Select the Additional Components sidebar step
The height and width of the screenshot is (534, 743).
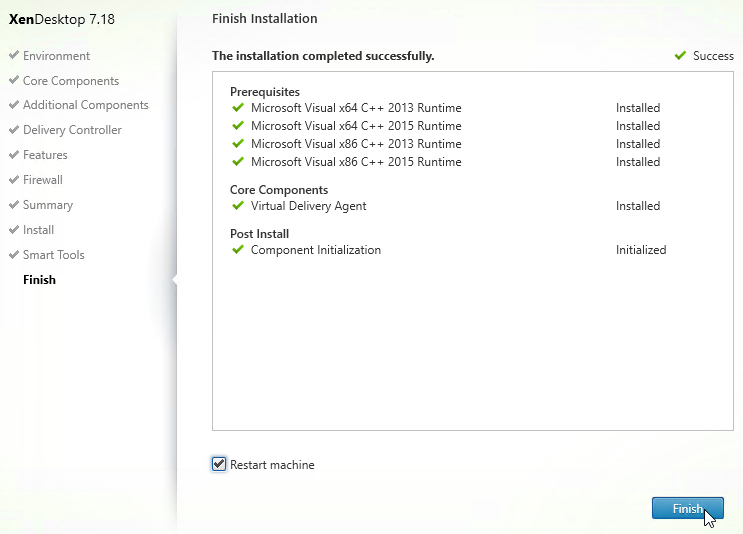coord(86,105)
